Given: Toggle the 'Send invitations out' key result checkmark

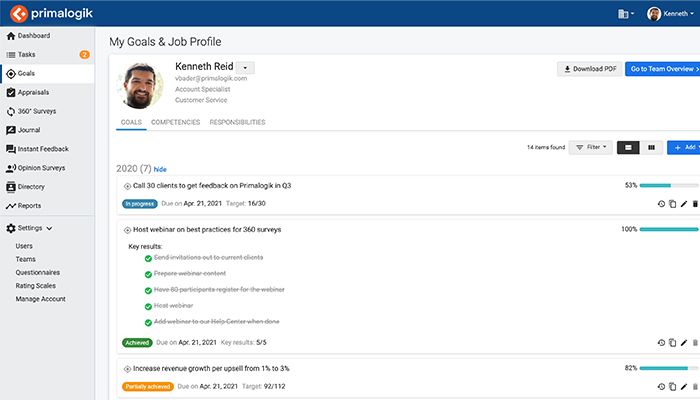Looking at the screenshot, I should (x=148, y=258).
